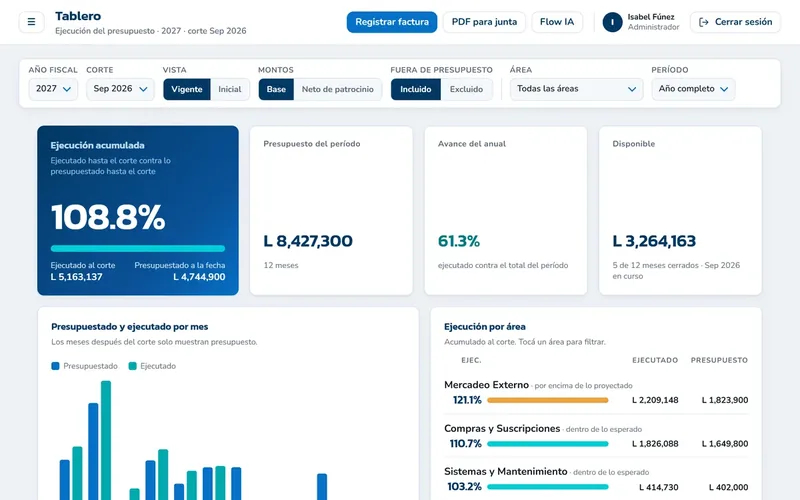This screenshot has width=800, height=500.
Task: Click the 61.3% value
Action: point(459,241)
